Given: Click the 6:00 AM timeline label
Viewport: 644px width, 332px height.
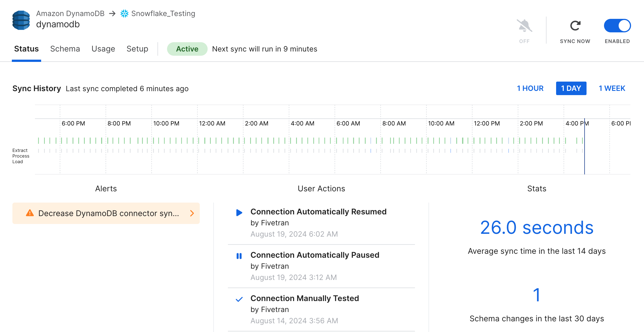Looking at the screenshot, I should click(x=348, y=124).
